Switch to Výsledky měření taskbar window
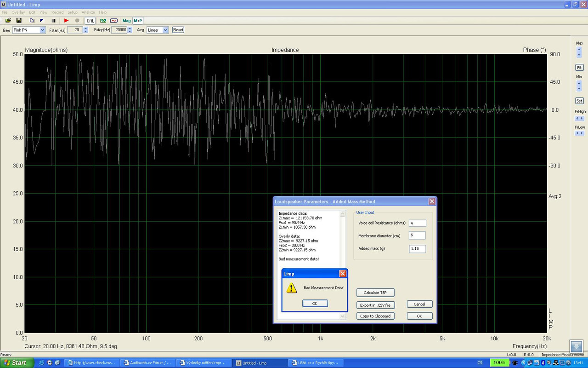 tap(204, 362)
